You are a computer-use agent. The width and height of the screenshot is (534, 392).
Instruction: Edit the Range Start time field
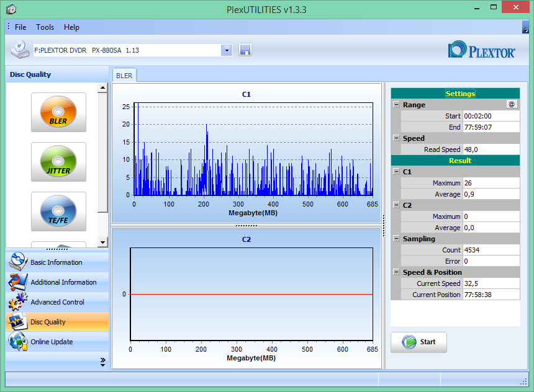coord(491,116)
